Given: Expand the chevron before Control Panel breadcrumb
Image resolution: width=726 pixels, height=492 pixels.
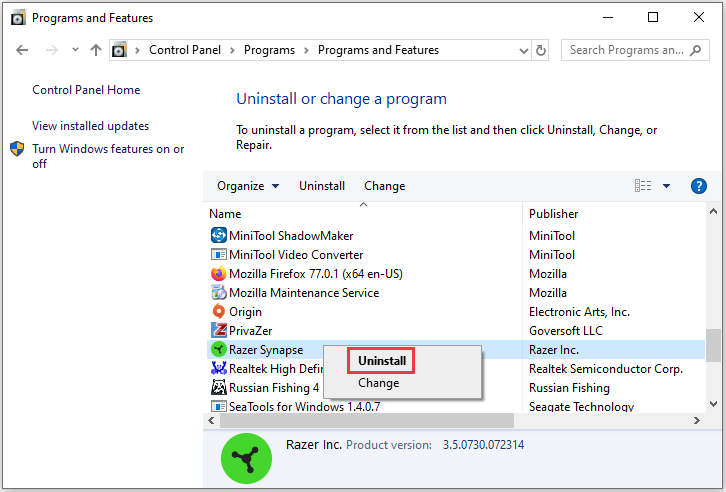Looking at the screenshot, I should pos(137,50).
